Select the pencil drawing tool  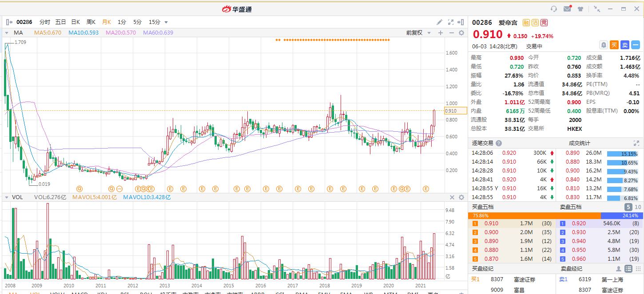[439, 22]
